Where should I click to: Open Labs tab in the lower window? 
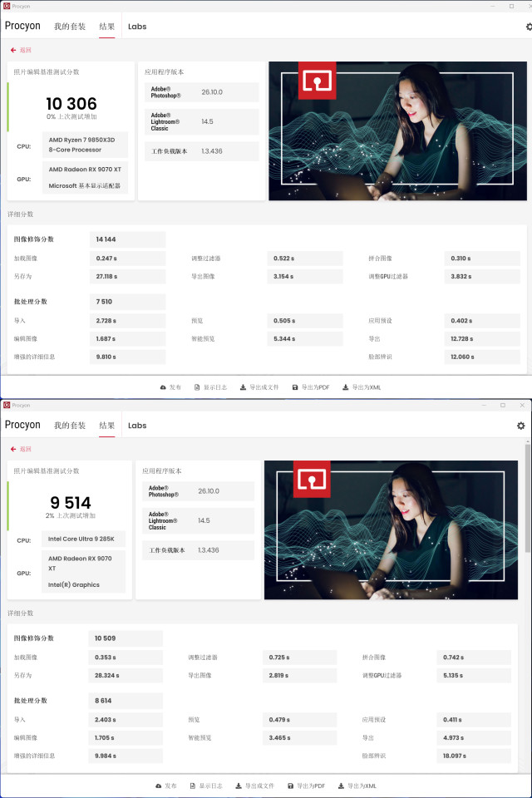tap(137, 426)
